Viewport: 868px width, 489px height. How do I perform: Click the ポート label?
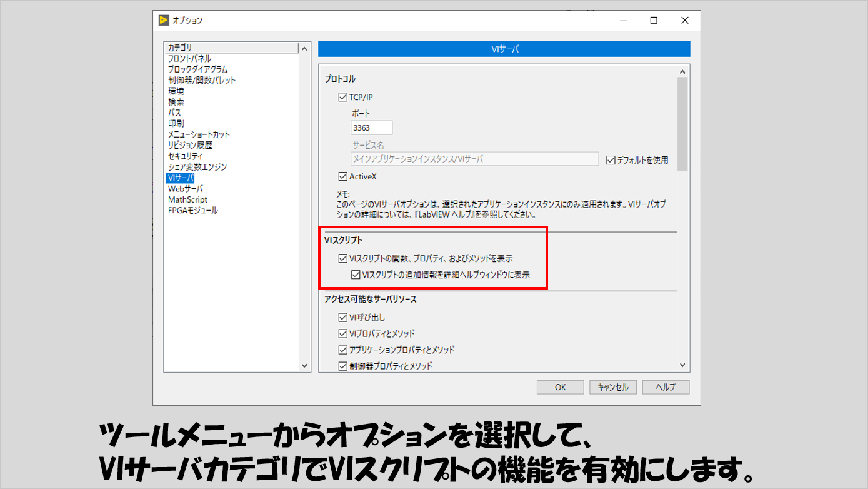pos(361,114)
